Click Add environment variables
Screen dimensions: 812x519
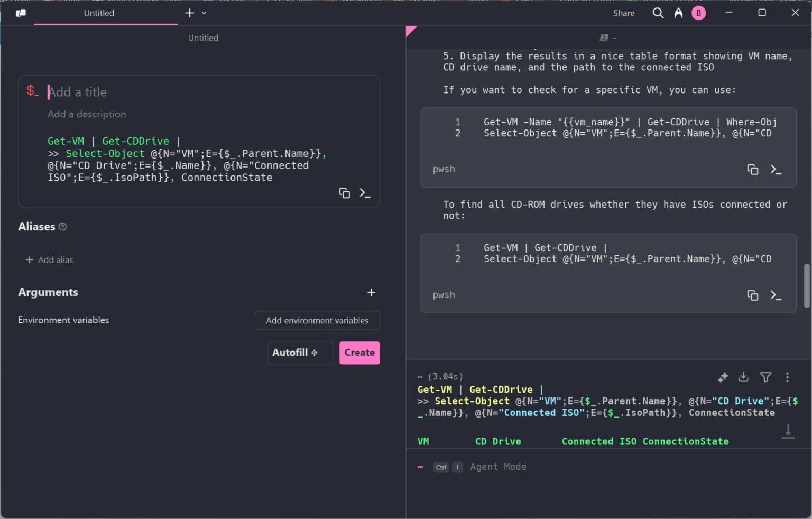(317, 320)
